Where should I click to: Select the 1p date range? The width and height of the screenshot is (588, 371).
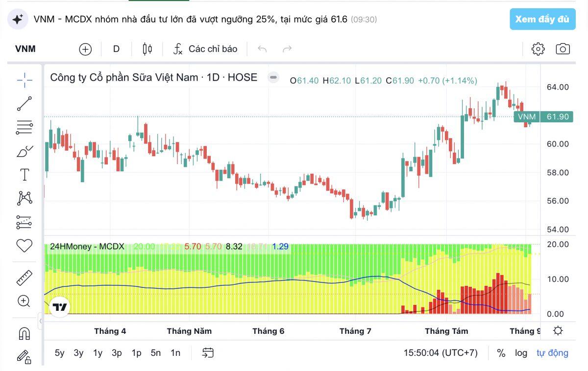136,353
